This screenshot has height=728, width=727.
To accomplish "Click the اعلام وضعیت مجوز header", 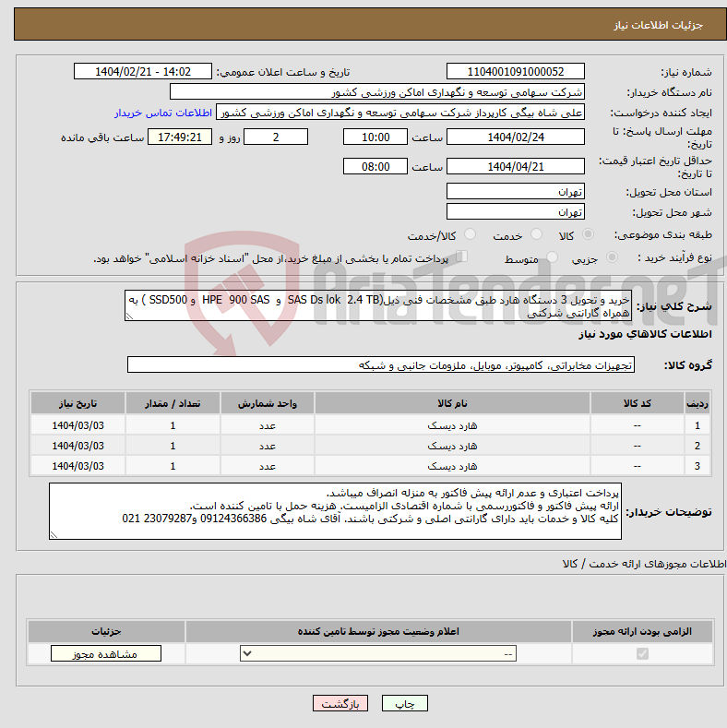I will pyautogui.click(x=378, y=631).
